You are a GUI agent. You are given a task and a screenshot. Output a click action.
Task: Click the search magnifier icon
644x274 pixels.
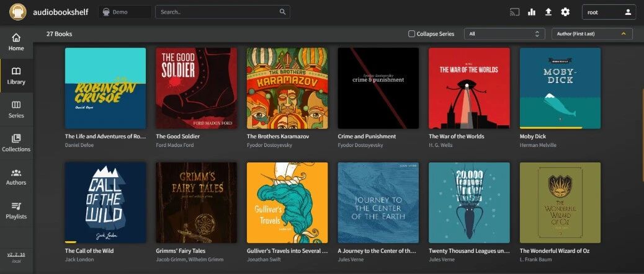pos(282,12)
